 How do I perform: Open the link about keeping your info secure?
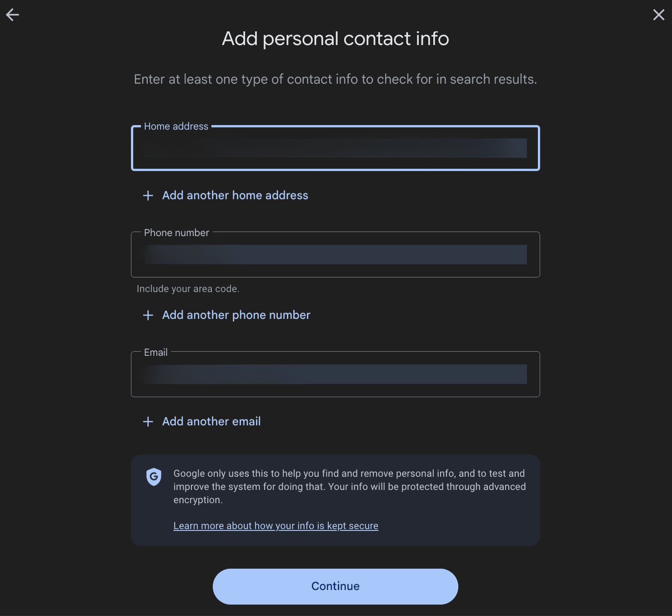pyautogui.click(x=276, y=525)
